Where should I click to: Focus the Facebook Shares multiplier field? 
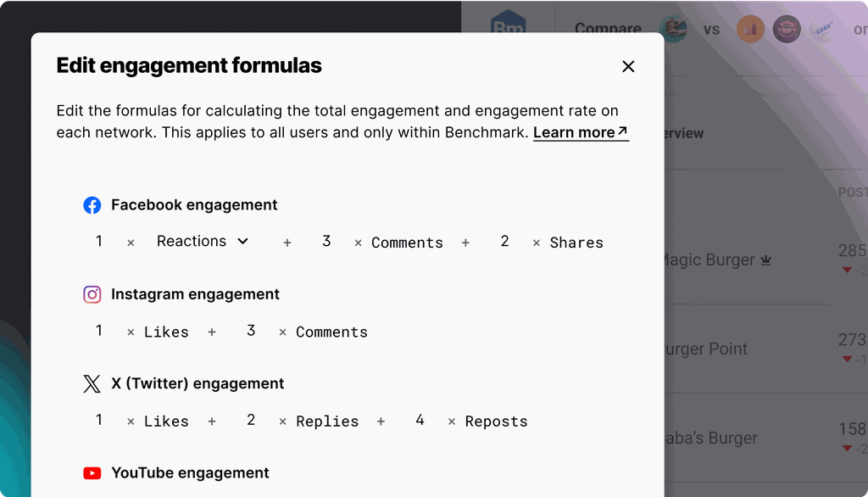504,242
